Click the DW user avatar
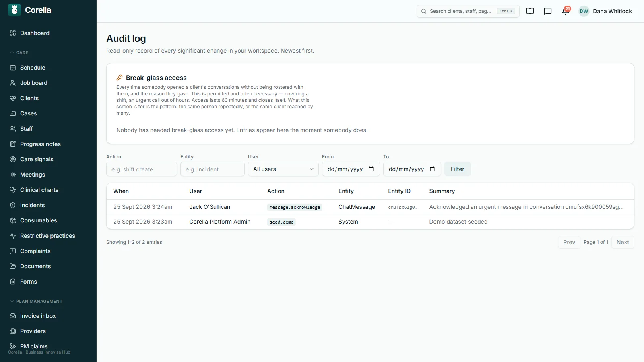Viewport: 644px width, 362px height. click(584, 11)
